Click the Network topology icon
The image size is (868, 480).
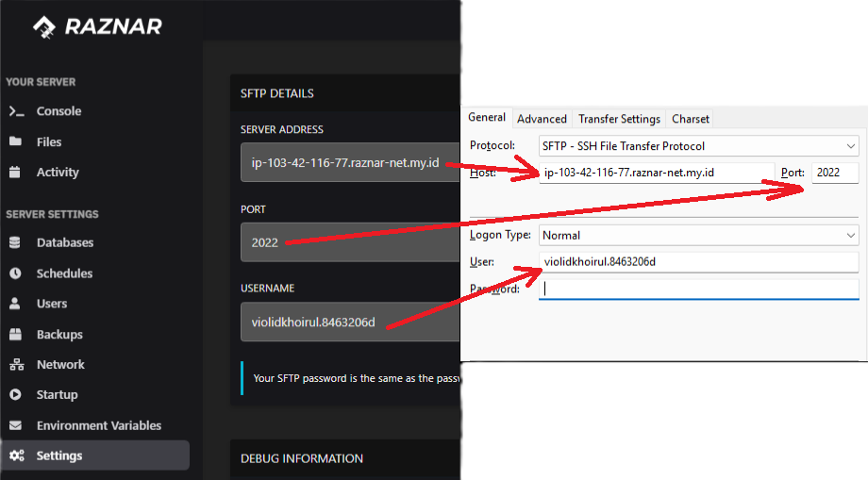point(16,365)
